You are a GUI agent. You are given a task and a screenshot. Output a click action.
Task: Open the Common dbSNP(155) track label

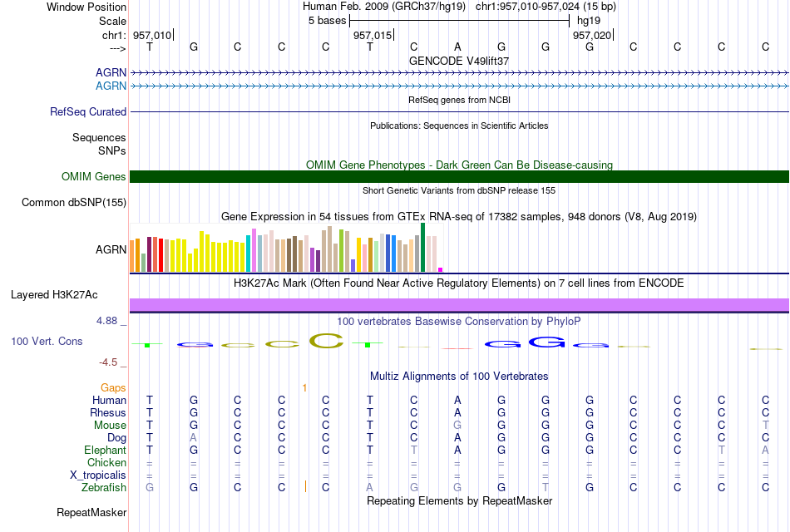tap(74, 203)
